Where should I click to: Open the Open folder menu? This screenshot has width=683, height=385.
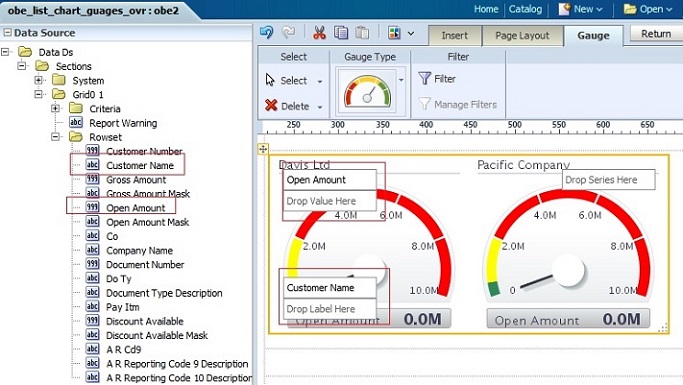pos(648,9)
